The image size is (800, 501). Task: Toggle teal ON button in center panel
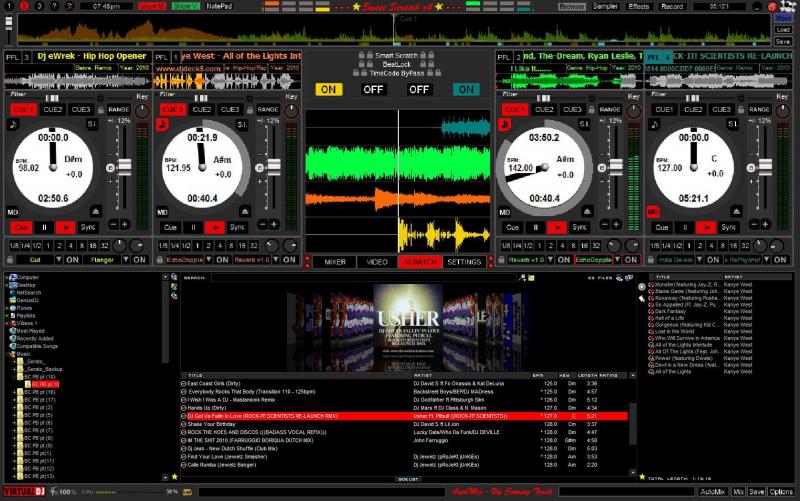click(466, 89)
